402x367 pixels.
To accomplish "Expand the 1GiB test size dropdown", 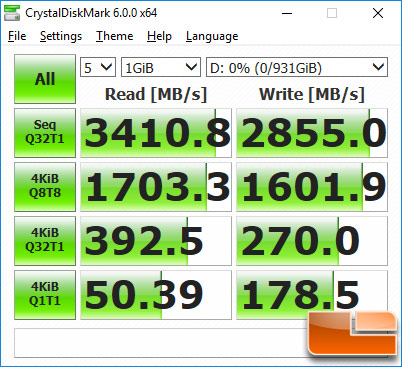I will pos(161,67).
